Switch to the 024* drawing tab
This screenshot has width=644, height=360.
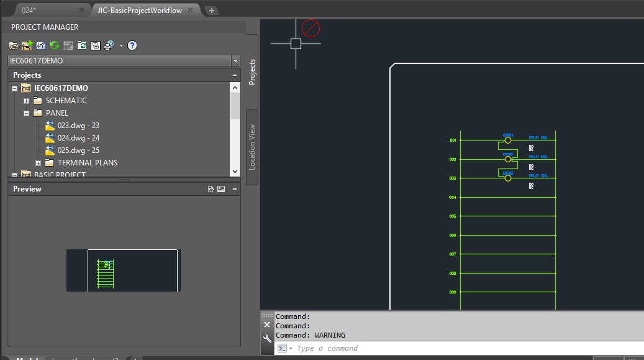[29, 11]
